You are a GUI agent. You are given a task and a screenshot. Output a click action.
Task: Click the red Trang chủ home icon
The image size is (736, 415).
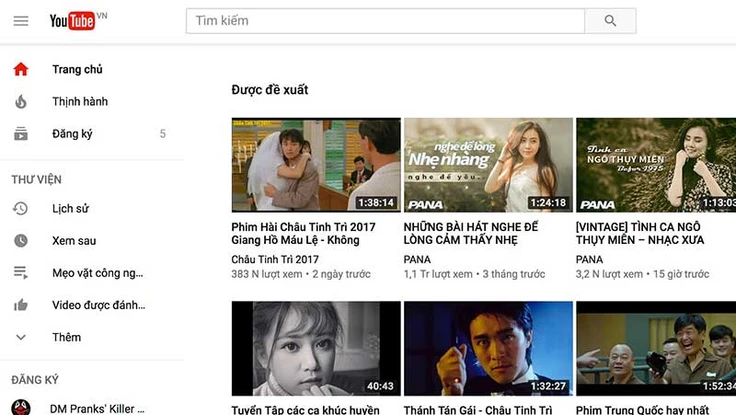click(21, 69)
